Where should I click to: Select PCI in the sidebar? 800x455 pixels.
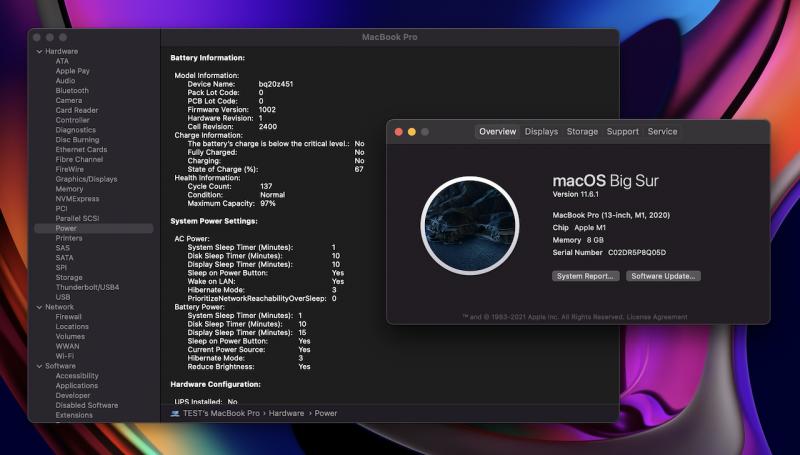pyautogui.click(x=61, y=209)
